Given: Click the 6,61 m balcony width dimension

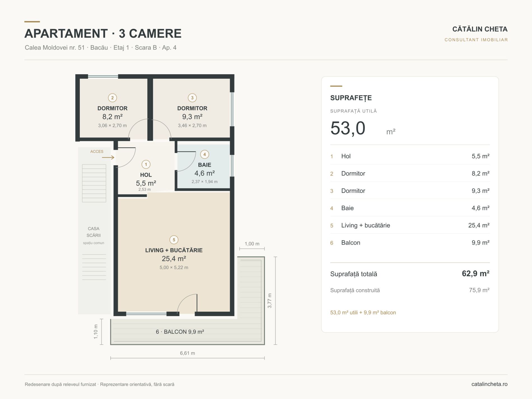Looking at the screenshot, I should point(187,353).
